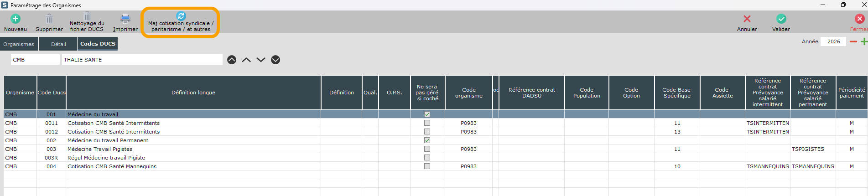Decrease the year with red minus

click(x=853, y=41)
